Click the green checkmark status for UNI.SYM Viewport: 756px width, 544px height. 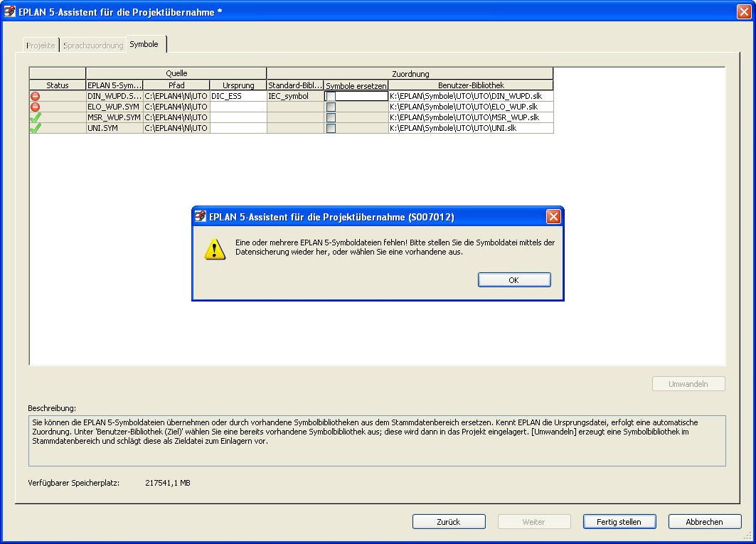tap(35, 128)
